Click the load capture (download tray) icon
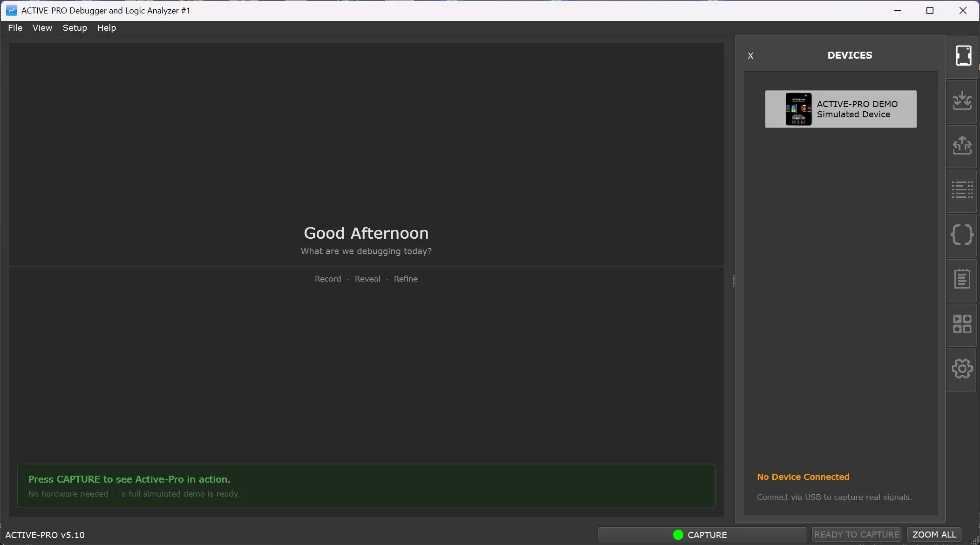The image size is (980, 545). (x=962, y=101)
